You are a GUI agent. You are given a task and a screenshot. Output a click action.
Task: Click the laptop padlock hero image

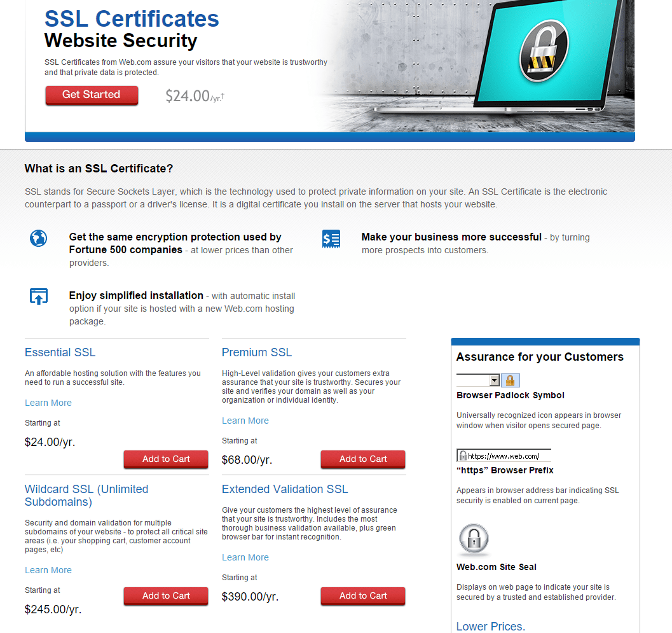(544, 52)
